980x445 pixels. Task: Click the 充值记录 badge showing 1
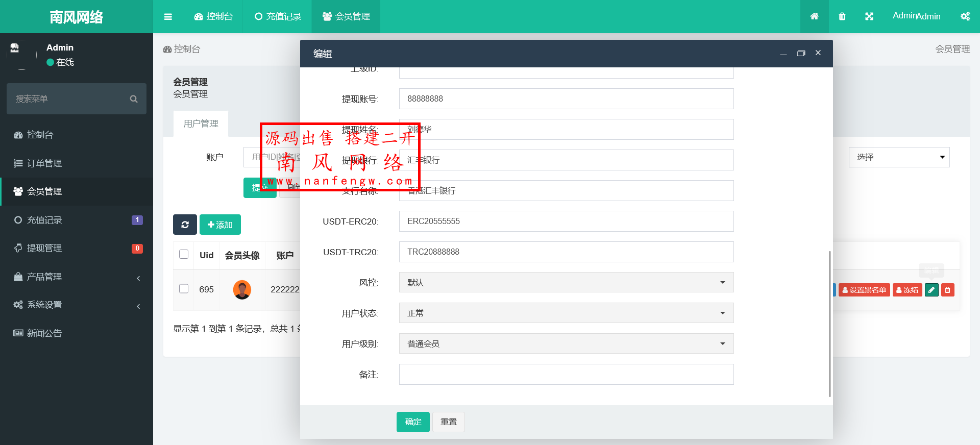pyautogui.click(x=137, y=220)
